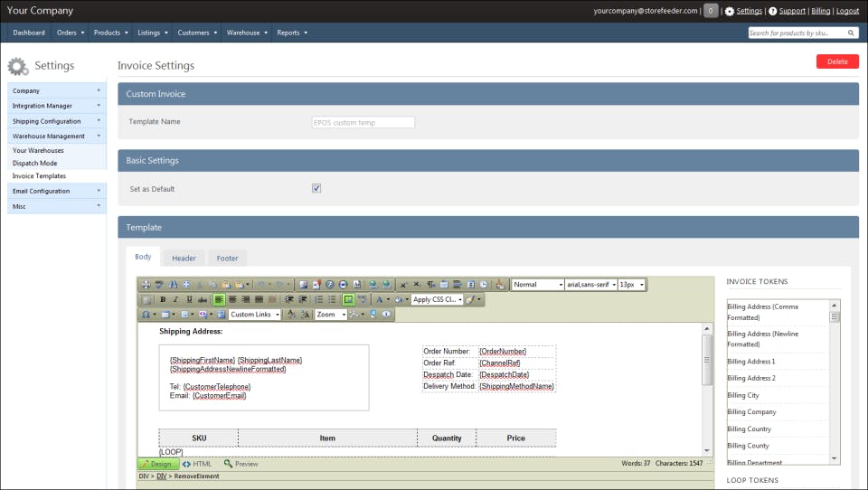The image size is (868, 490).
Task: Open Dispatch Mode in sidebar
Action: (35, 164)
